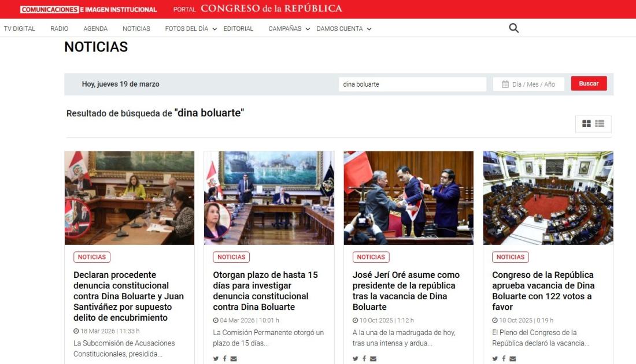636x364 pixels.
Task: Switch to grid view layout
Action: tap(586, 124)
